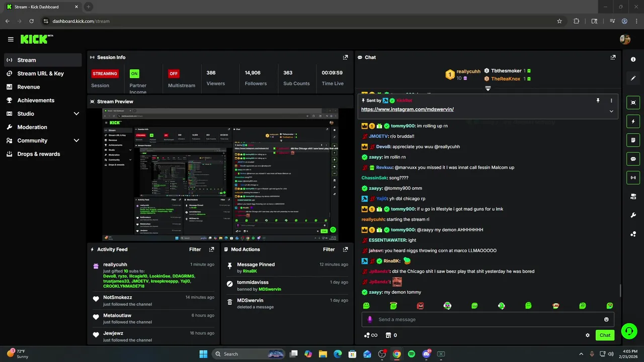Open the Revenue page

[43, 87]
